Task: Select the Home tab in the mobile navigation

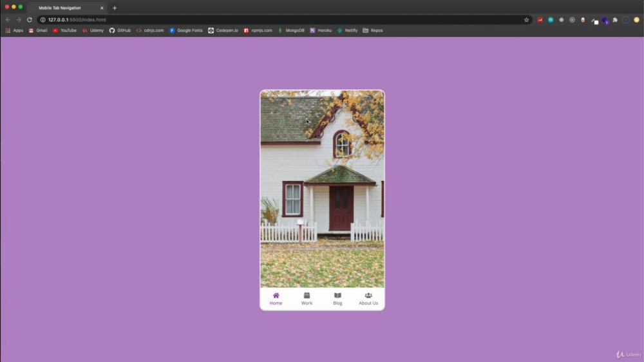Action: tap(276, 299)
